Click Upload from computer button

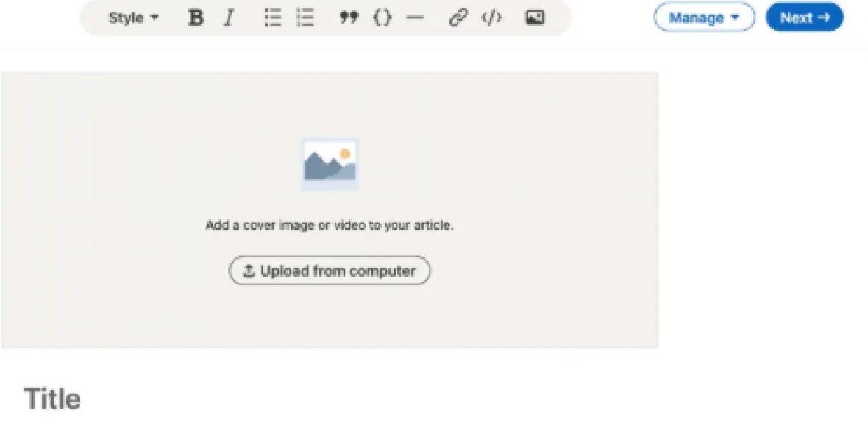(330, 271)
